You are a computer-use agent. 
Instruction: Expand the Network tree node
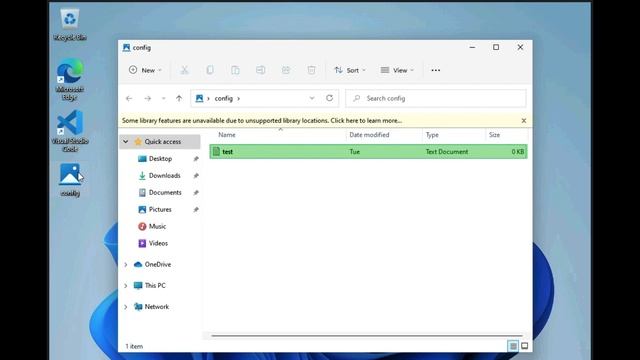click(126, 307)
